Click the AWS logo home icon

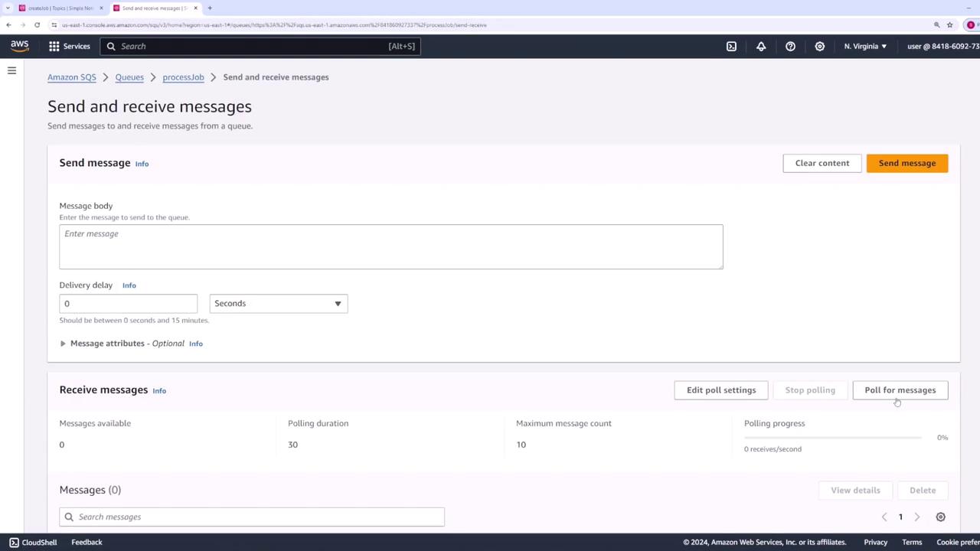19,46
